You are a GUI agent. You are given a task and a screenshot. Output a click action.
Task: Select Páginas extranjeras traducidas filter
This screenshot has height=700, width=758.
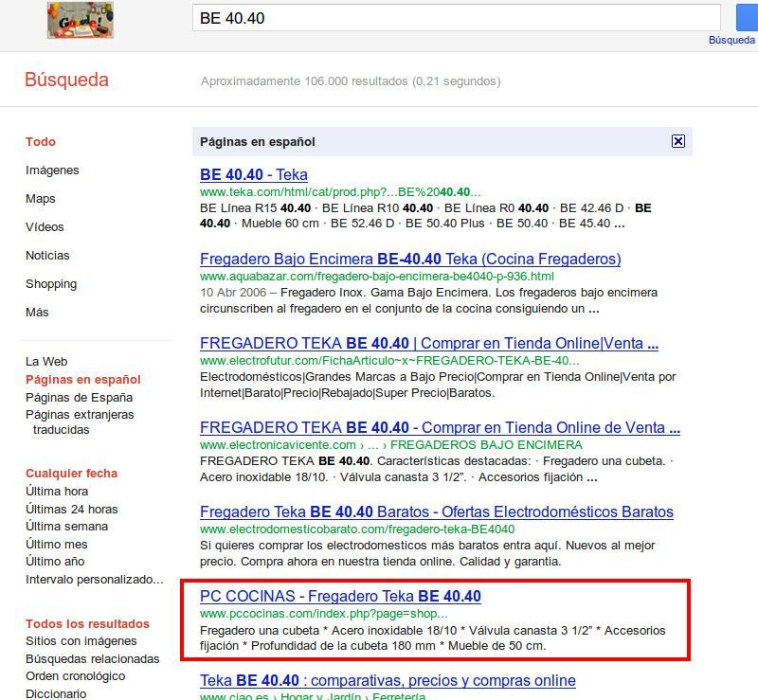coord(80,422)
